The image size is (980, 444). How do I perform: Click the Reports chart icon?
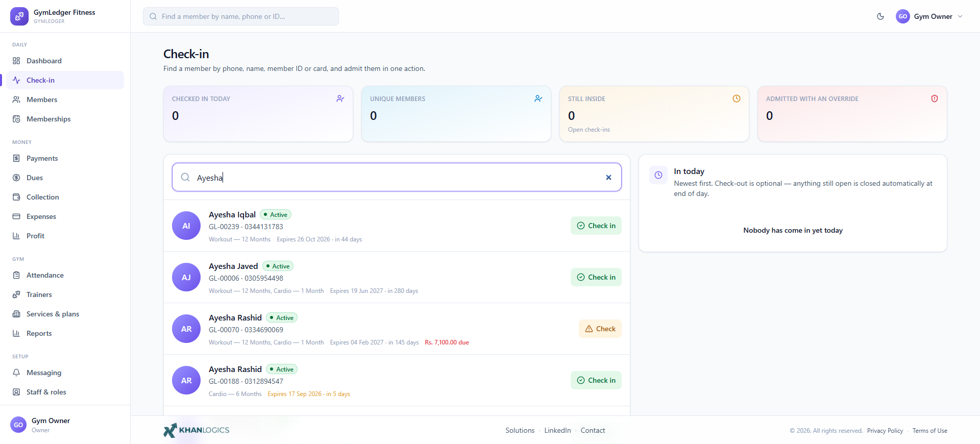16,333
